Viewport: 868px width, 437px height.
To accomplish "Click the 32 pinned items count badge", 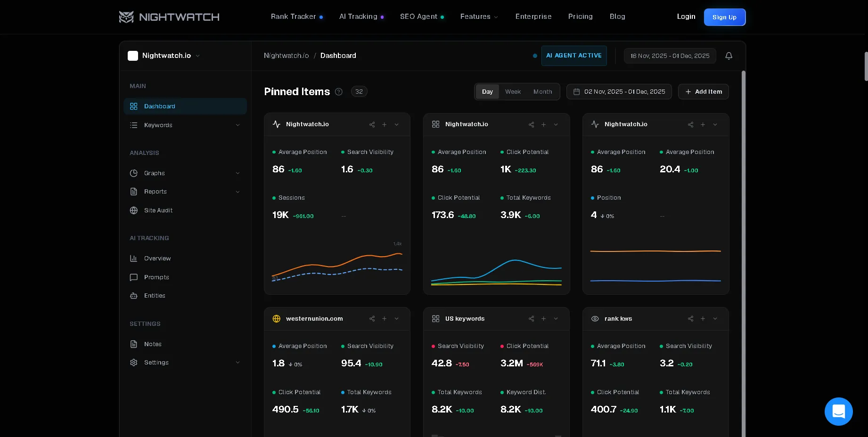I will [x=359, y=92].
